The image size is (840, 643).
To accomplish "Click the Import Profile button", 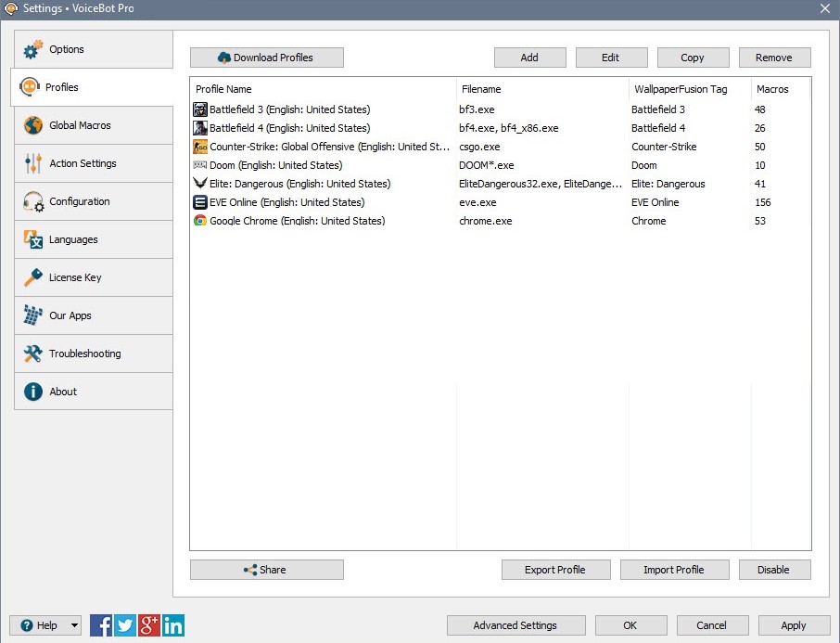I will point(674,570).
